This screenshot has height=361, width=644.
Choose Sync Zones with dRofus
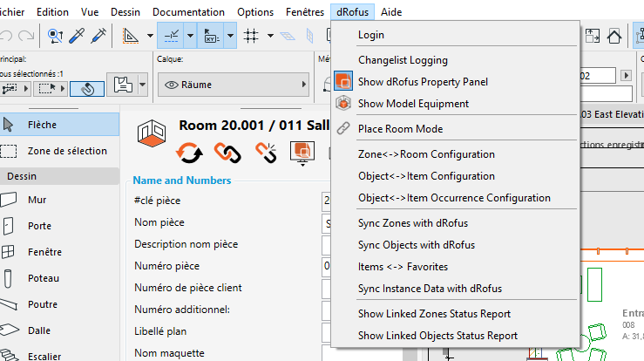coord(415,223)
